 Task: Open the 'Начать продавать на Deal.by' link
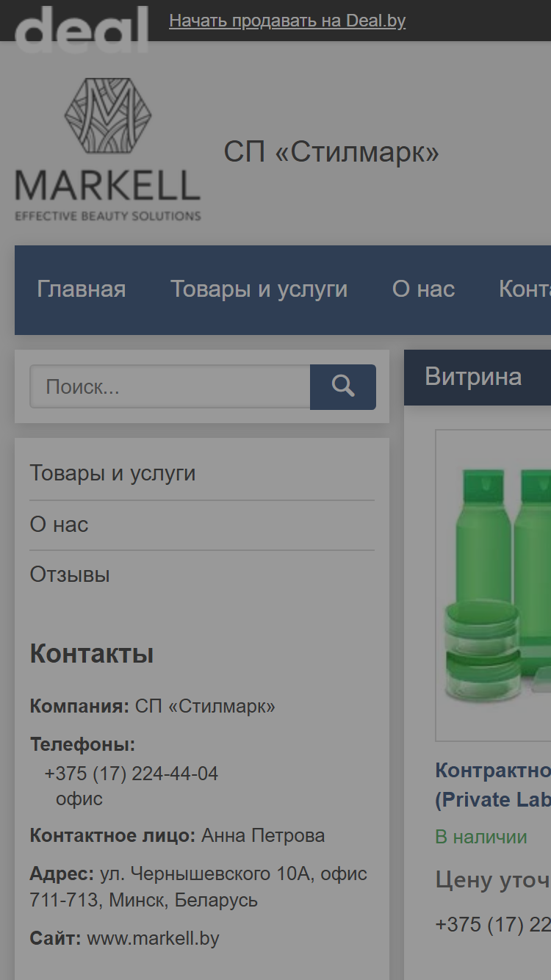[287, 21]
